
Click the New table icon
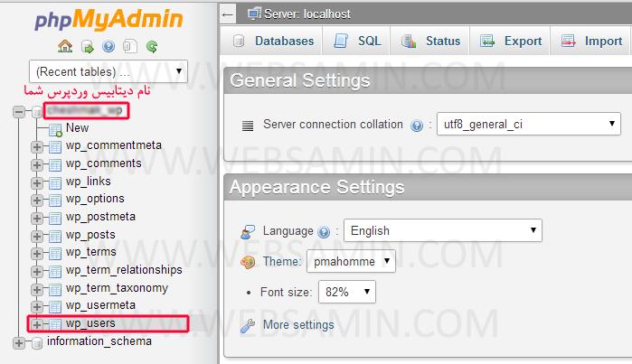(55, 130)
